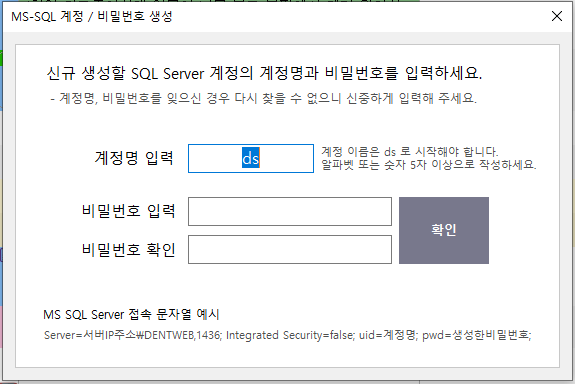Click hint '계정 이름은 ds 로 시작해야 합니다.'
Image resolution: width=575 pixels, height=384 pixels.
(410, 151)
